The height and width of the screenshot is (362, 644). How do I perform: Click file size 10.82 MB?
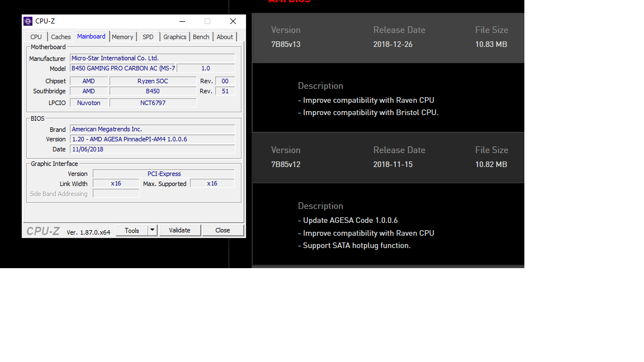point(491,164)
